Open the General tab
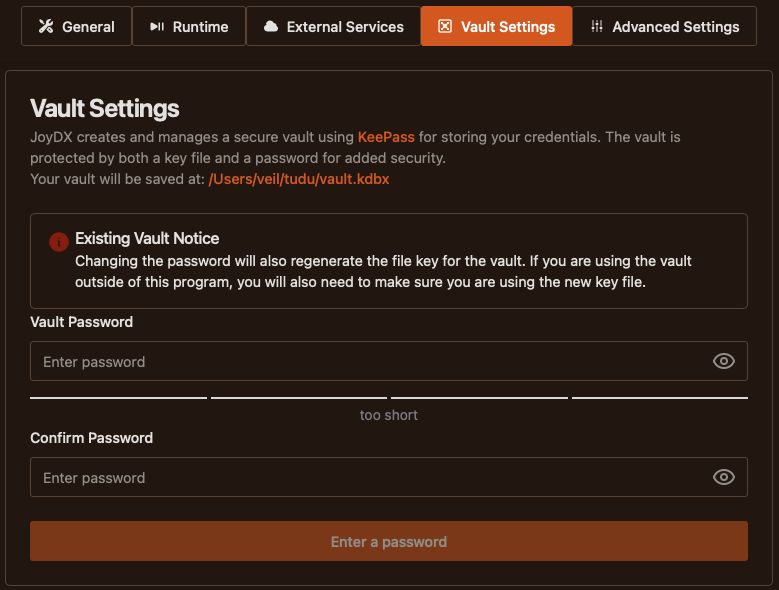Image resolution: width=779 pixels, height=590 pixels. coord(77,26)
